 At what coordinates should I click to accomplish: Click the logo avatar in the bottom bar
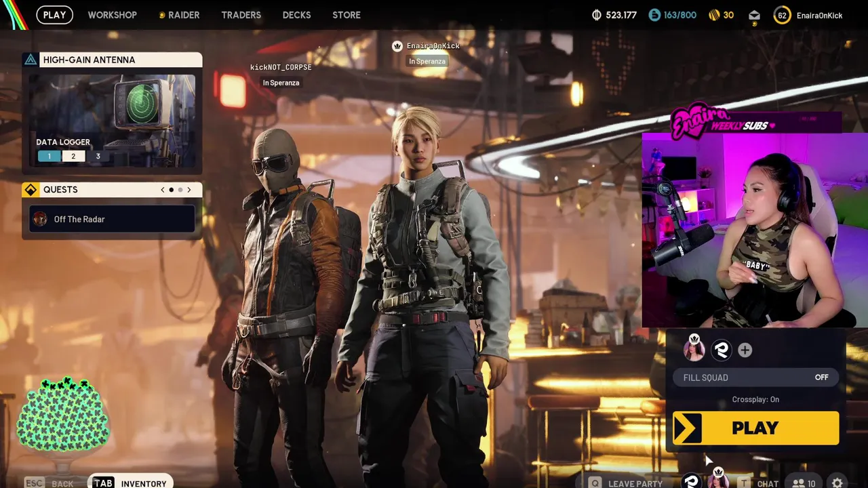691,481
